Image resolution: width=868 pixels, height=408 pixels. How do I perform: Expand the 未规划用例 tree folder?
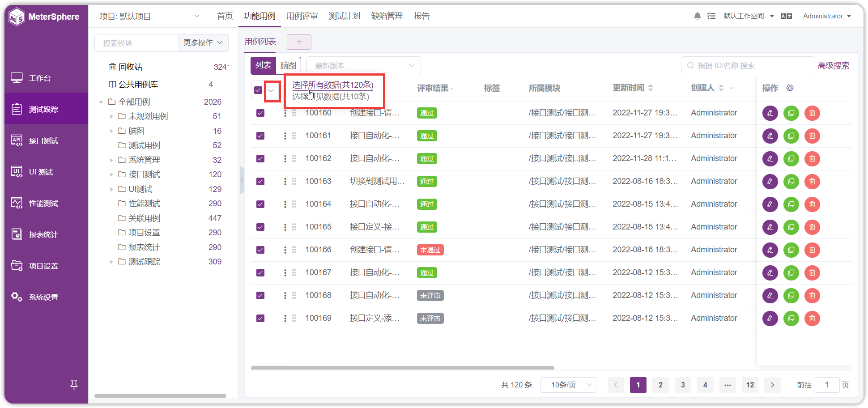111,117
